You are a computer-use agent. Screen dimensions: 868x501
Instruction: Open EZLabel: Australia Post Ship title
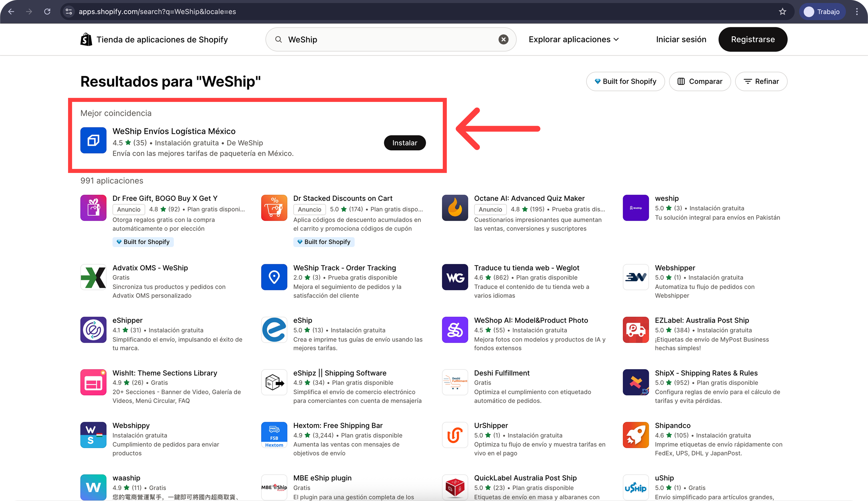tap(702, 320)
